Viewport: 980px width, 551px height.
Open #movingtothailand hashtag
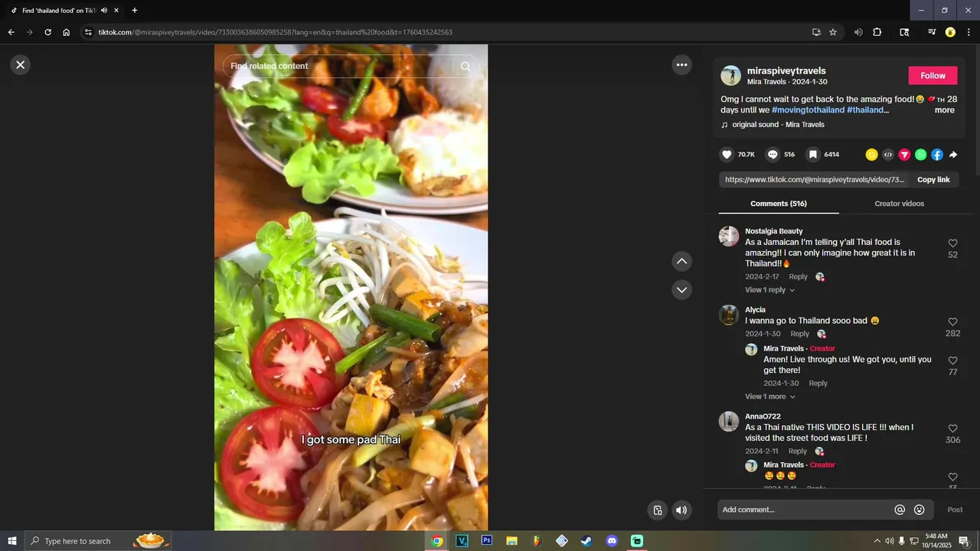click(808, 110)
